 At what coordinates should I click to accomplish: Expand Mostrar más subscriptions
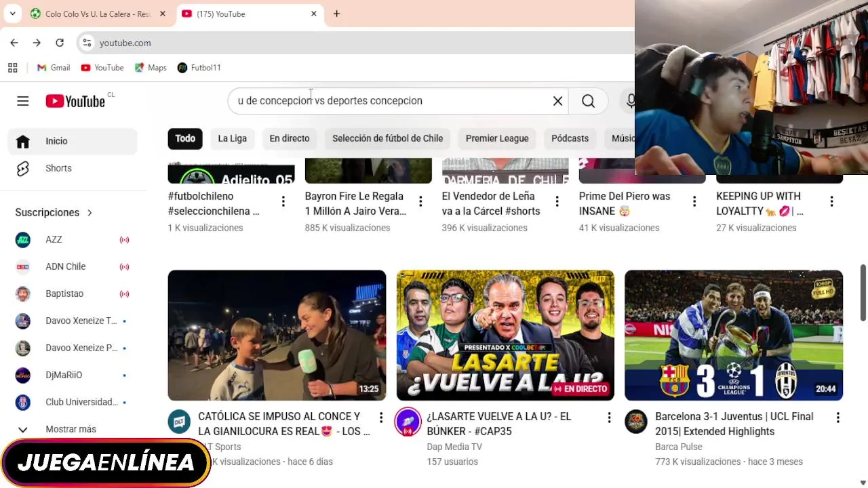tap(73, 429)
